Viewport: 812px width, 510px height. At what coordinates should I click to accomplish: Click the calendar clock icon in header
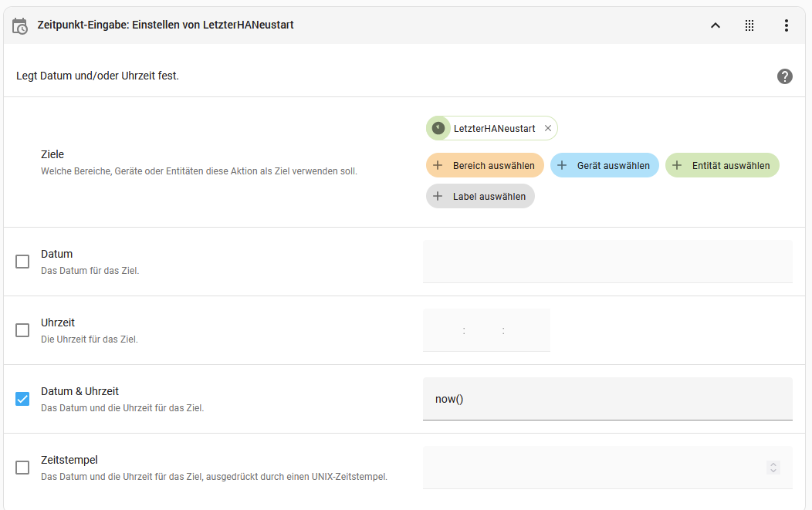(x=20, y=25)
